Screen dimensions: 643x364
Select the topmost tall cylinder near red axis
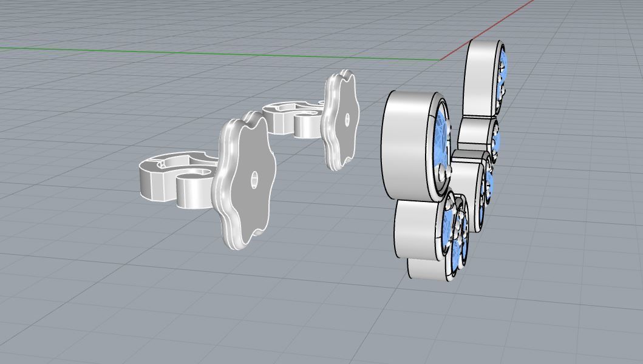486,78
